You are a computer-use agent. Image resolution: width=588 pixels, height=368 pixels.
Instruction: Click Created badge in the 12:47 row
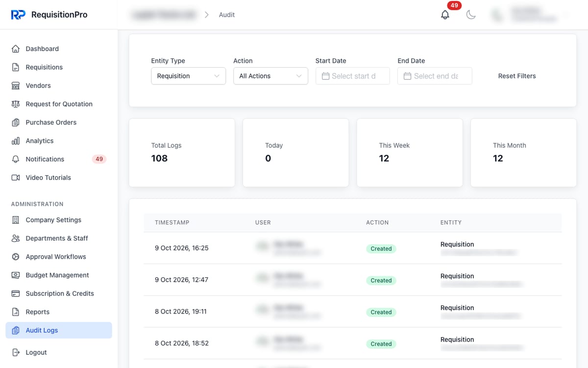pos(381,281)
